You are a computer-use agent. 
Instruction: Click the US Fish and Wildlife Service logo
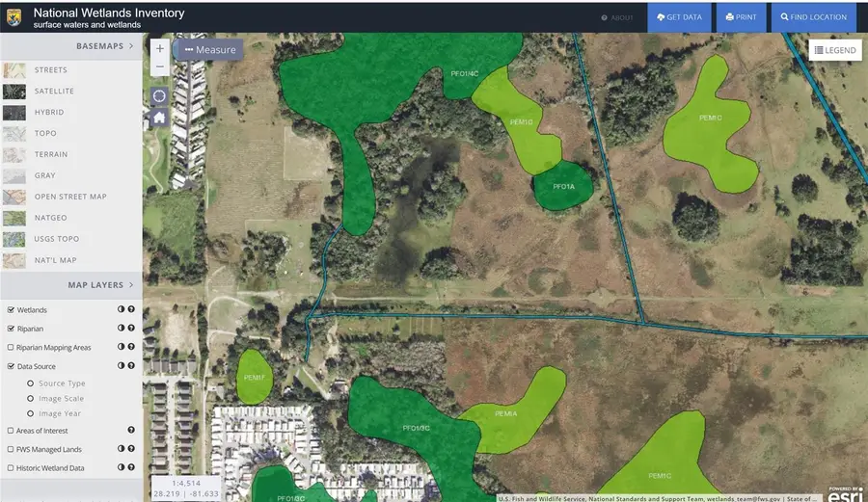(x=14, y=17)
